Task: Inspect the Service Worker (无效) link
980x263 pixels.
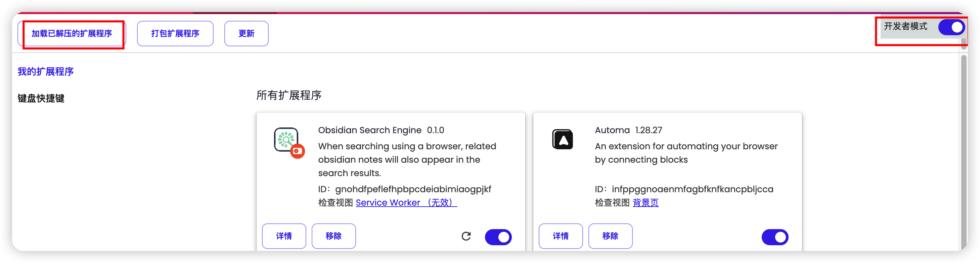Action: pos(406,203)
